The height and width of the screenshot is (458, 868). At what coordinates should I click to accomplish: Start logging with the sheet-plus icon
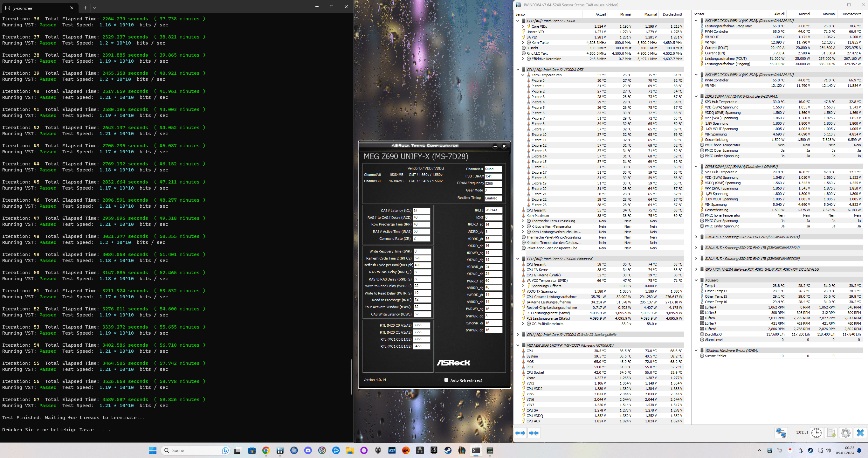[x=831, y=433]
